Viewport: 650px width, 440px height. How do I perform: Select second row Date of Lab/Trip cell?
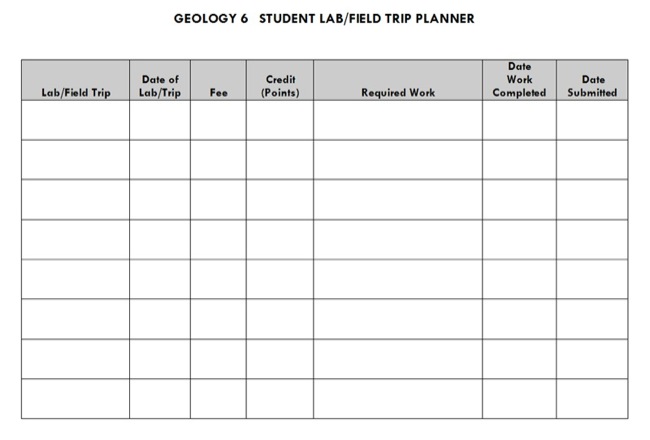pyautogui.click(x=159, y=159)
